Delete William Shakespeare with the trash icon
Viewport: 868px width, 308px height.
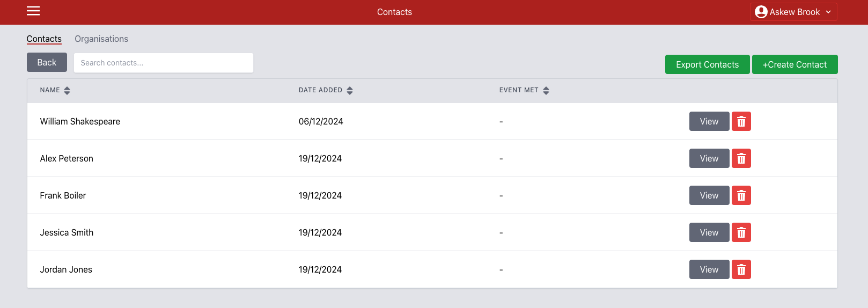point(741,121)
